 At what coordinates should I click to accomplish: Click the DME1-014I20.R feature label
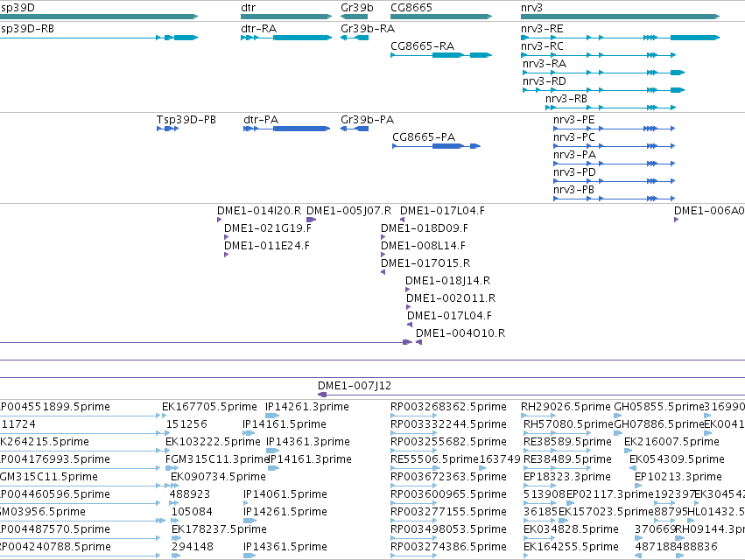point(259,211)
